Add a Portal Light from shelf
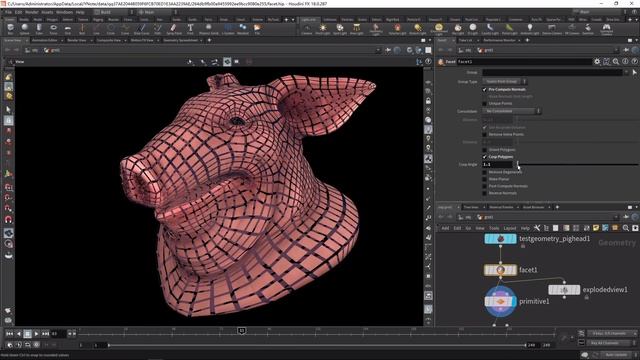The width and height of the screenshot is (640, 360). (509, 29)
